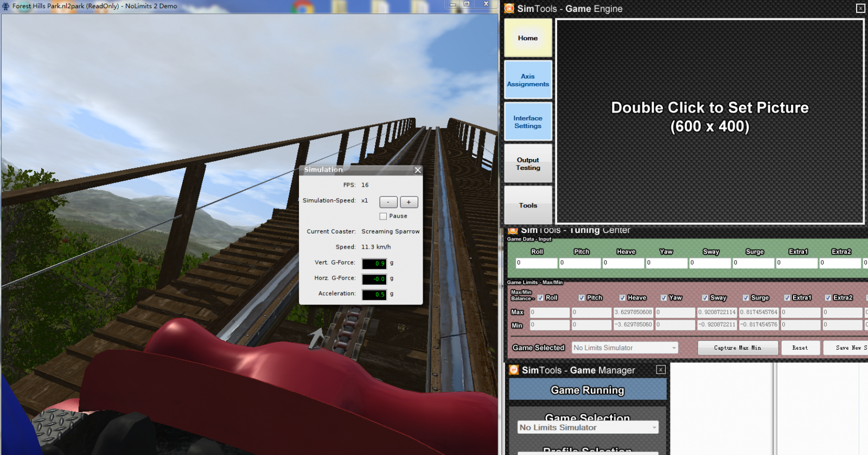Viewport: 868px width, 455px height.
Task: Switch to Output Testing tab
Action: [x=528, y=163]
